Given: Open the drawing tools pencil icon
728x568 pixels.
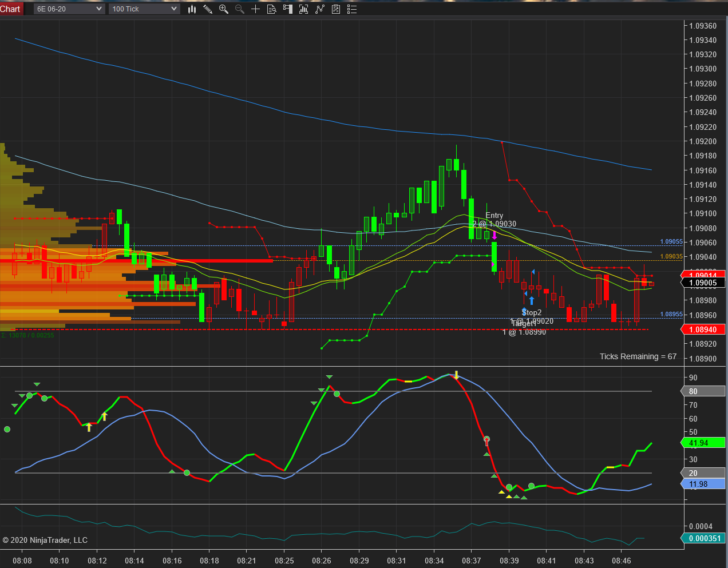Looking at the screenshot, I should [208, 9].
